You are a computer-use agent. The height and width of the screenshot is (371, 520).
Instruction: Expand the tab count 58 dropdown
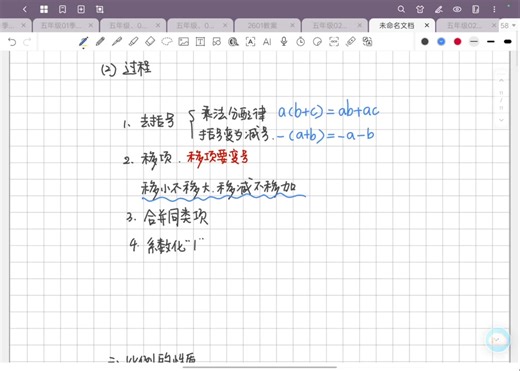(x=508, y=25)
